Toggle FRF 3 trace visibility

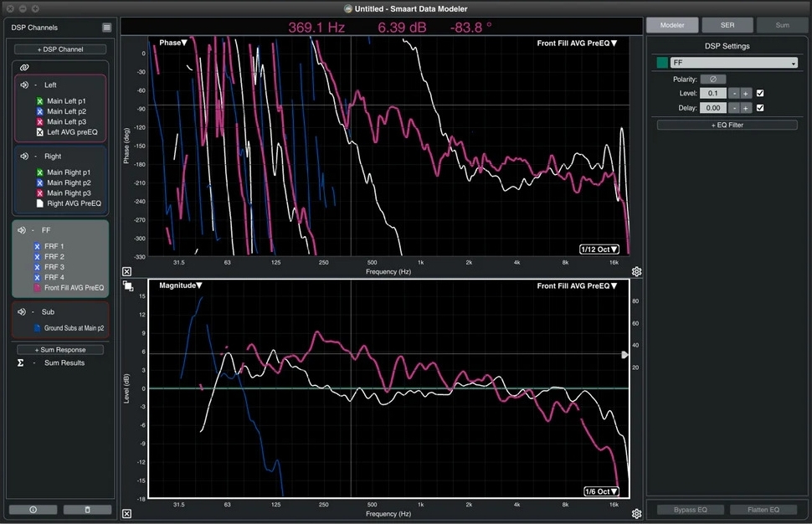[x=37, y=267]
